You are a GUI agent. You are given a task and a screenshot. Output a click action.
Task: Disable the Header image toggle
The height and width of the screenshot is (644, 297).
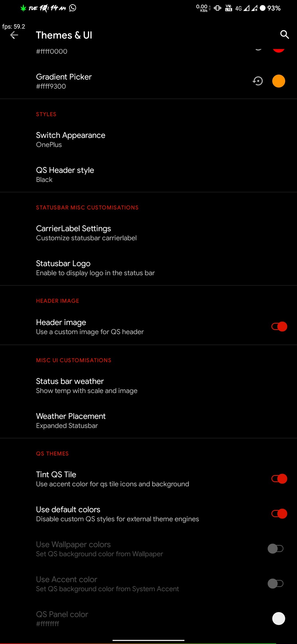[x=279, y=327]
